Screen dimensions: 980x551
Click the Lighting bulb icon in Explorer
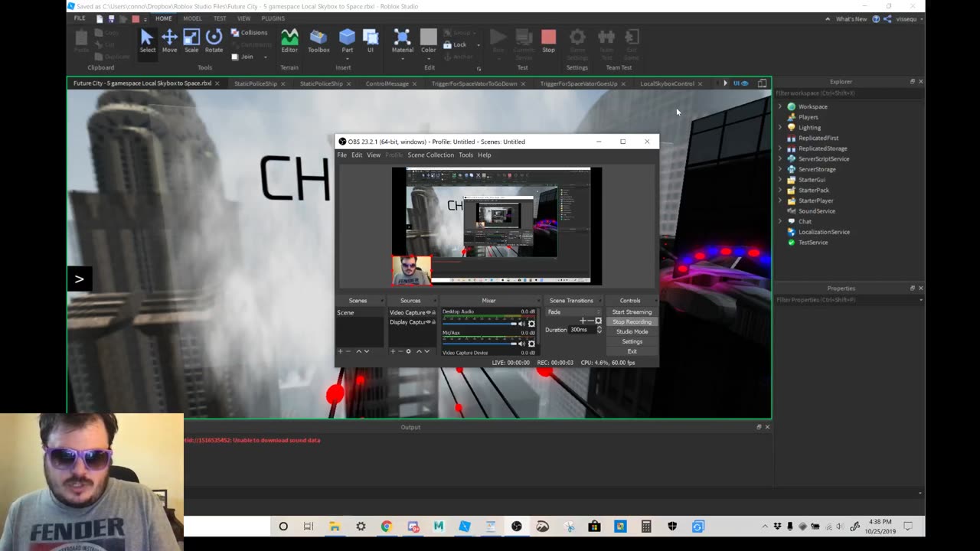[791, 128]
